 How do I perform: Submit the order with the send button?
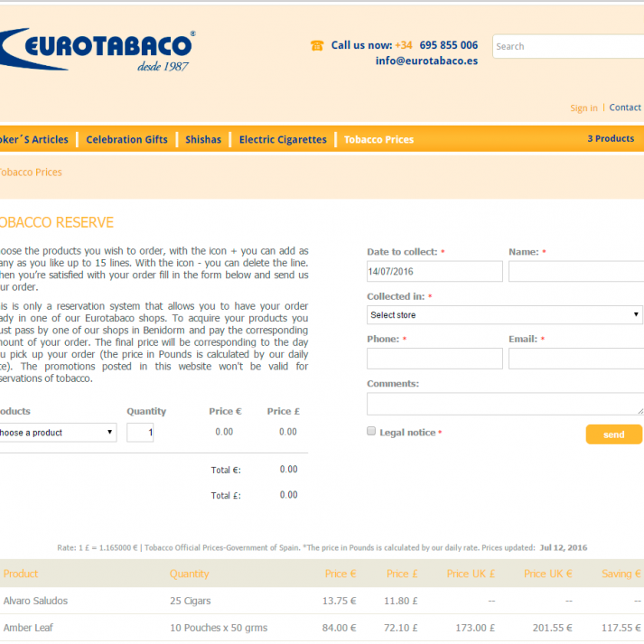pyautogui.click(x=613, y=434)
